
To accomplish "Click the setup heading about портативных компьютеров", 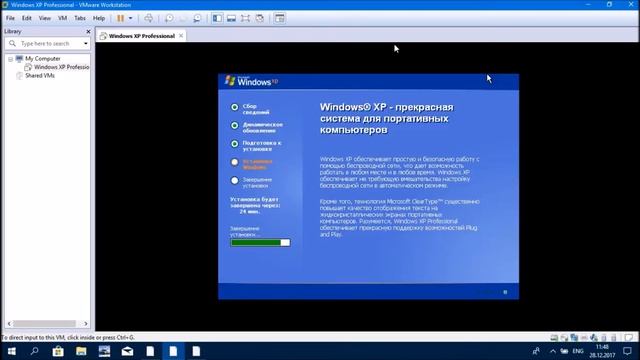I will (386, 119).
